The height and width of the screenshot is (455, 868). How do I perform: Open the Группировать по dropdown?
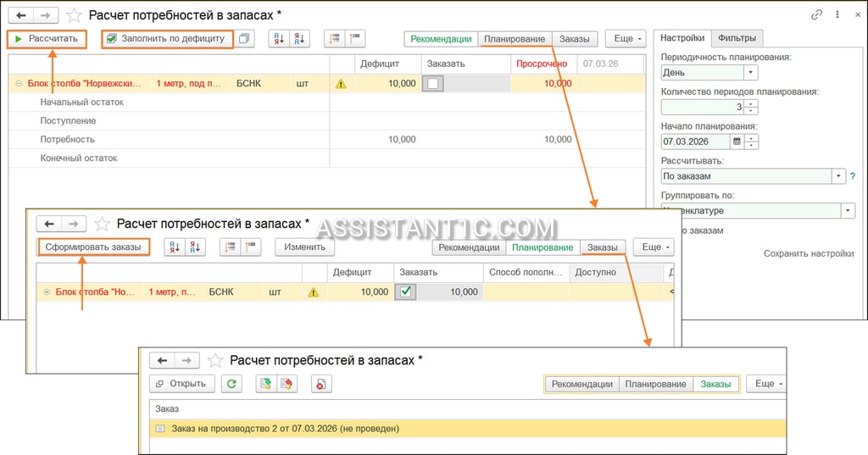[848, 210]
